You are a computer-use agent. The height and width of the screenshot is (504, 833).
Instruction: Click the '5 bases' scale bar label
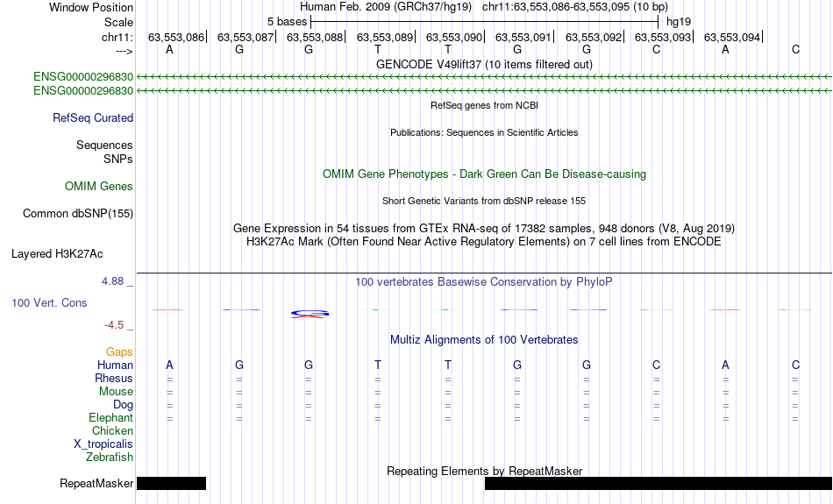click(x=287, y=22)
